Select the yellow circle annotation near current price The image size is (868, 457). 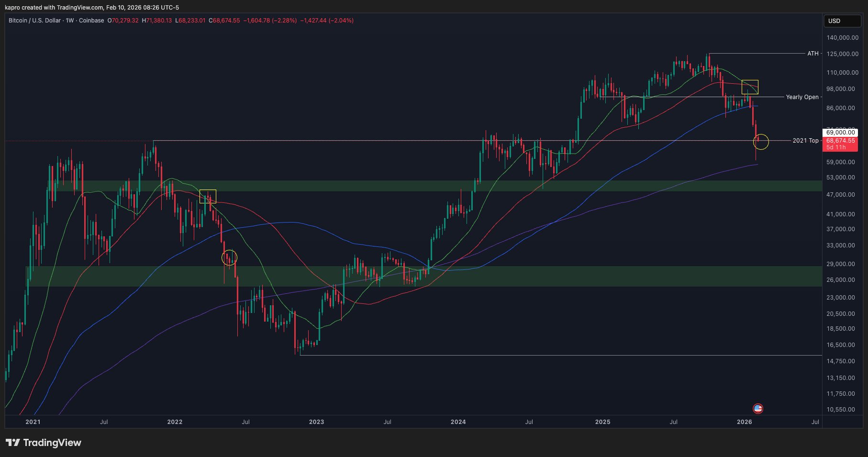760,142
